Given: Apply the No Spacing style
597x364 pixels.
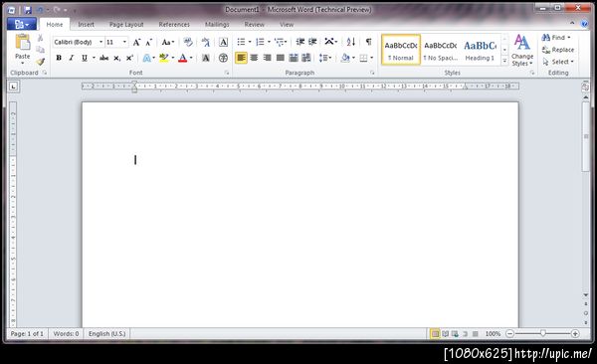Looking at the screenshot, I should (441, 50).
